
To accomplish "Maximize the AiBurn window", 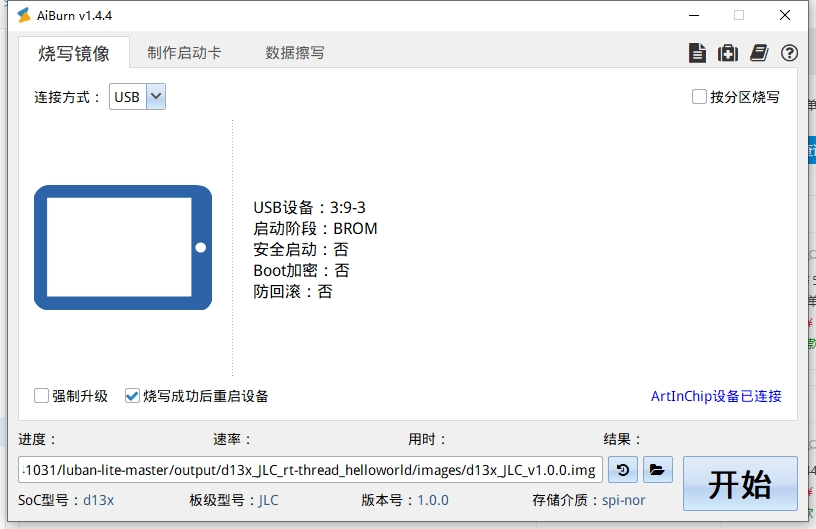I will tap(739, 15).
